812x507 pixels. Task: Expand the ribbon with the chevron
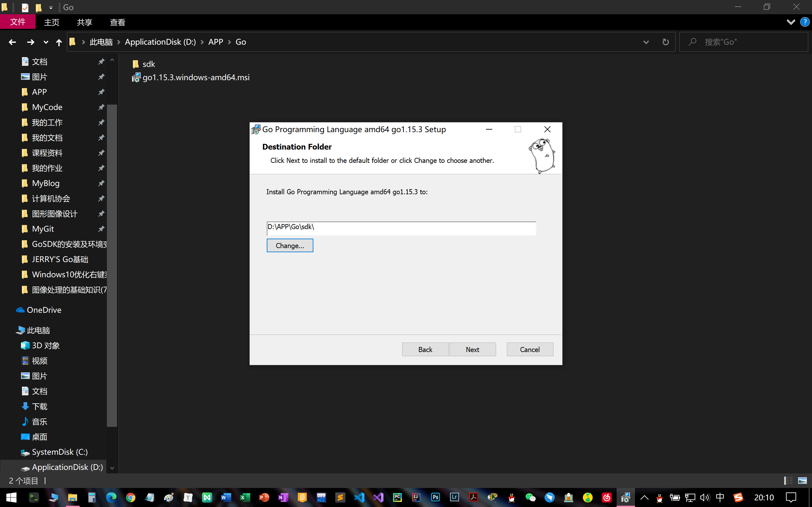pyautogui.click(x=790, y=22)
